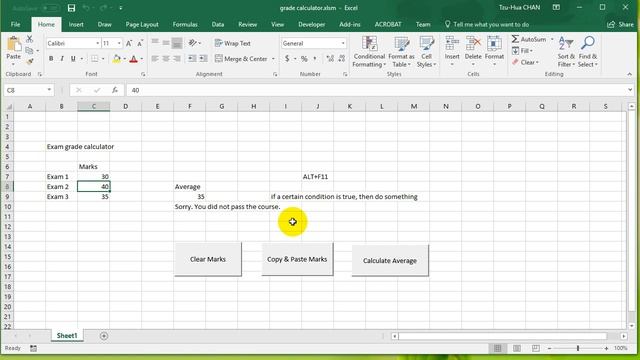Screen dimensions: 640x360
Task: Expand the Merge & Center dropdown arrow
Action: click(x=273, y=59)
